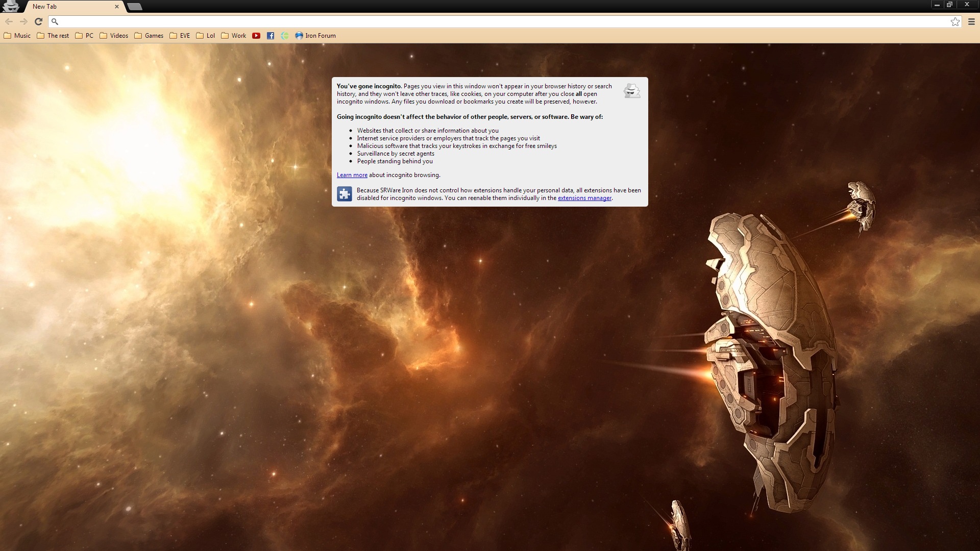This screenshot has height=551, width=980.
Task: Open the Facebook bookmark icon
Action: [271, 36]
